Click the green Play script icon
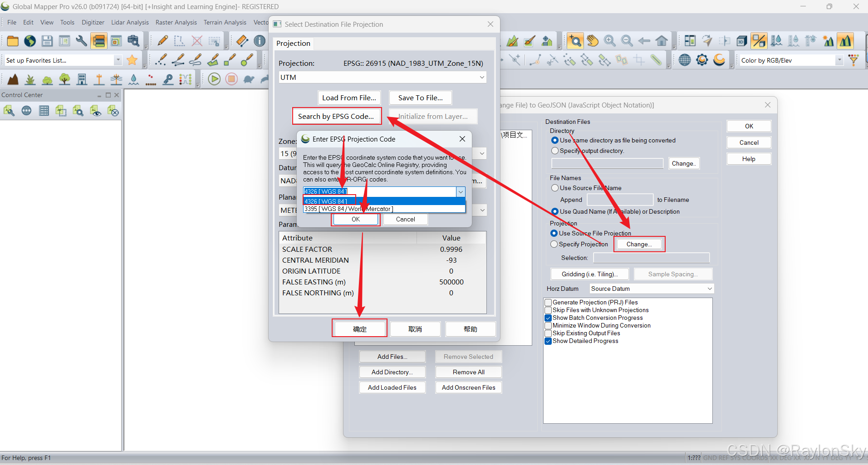 pyautogui.click(x=214, y=79)
